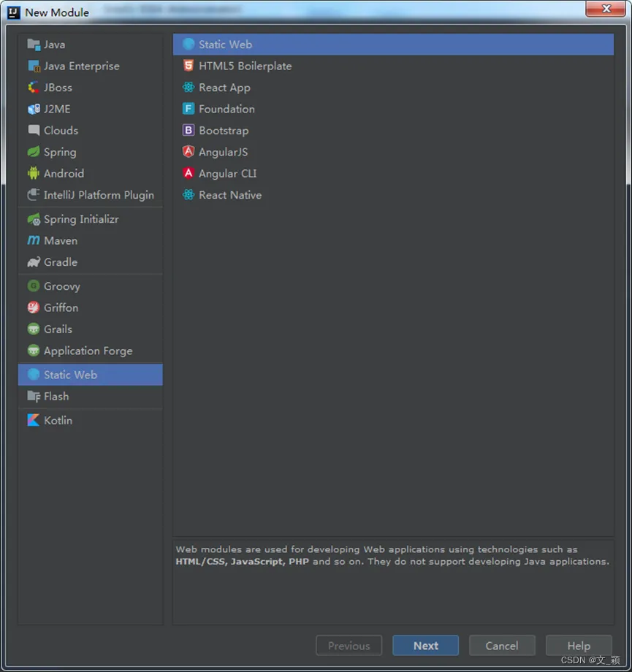Cancel the New Module dialog
Image resolution: width=632 pixels, height=672 pixels.
(x=502, y=646)
